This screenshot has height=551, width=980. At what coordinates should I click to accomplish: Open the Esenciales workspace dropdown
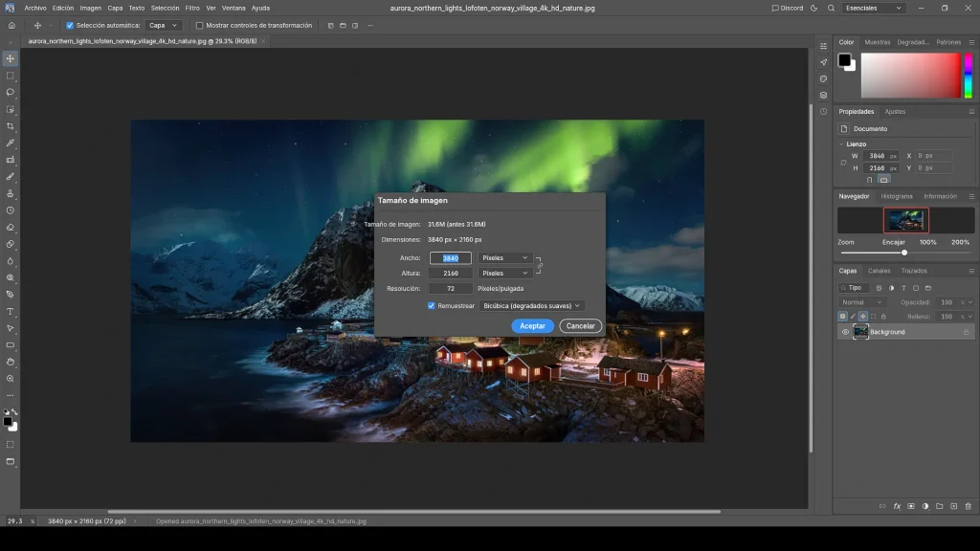[x=873, y=8]
